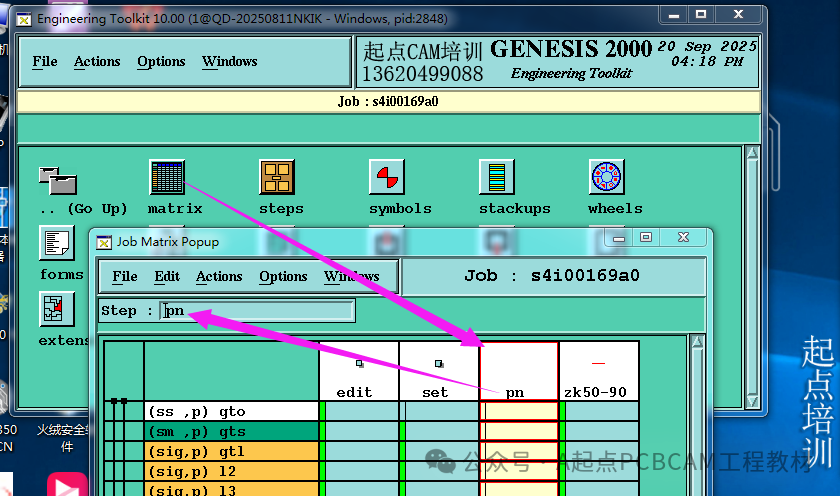Open File menu in Engineering Toolkit
The width and height of the screenshot is (840, 496).
tap(44, 62)
